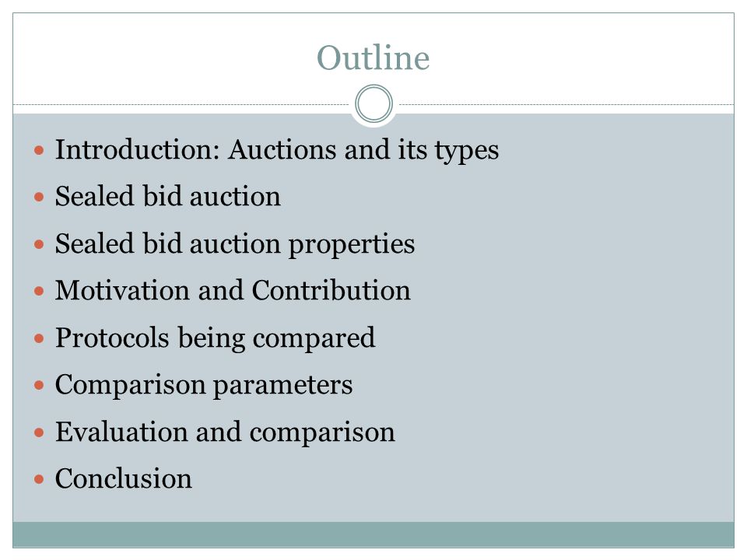Click the 'Sealed bid auction' bullet text
This screenshot has width=747, height=560.
coord(168,196)
